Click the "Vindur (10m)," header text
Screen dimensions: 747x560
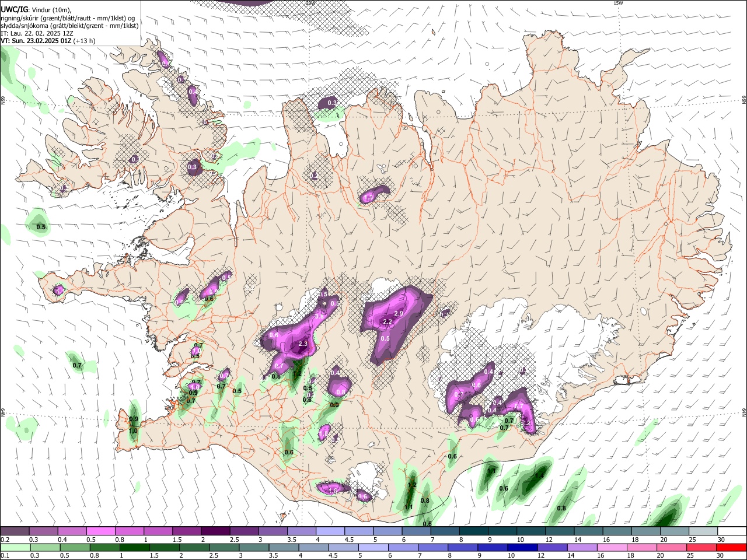pyautogui.click(x=51, y=10)
